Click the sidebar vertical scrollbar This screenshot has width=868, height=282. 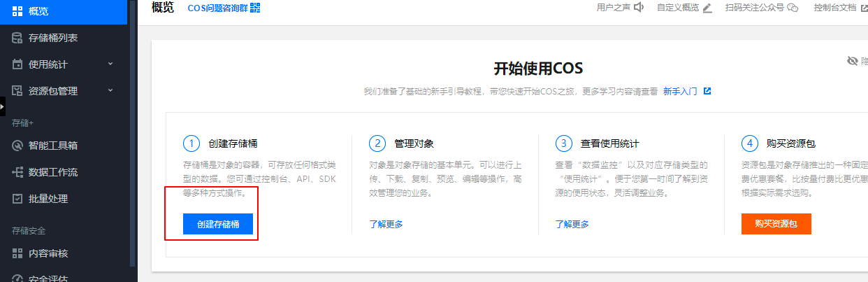tap(132, 140)
